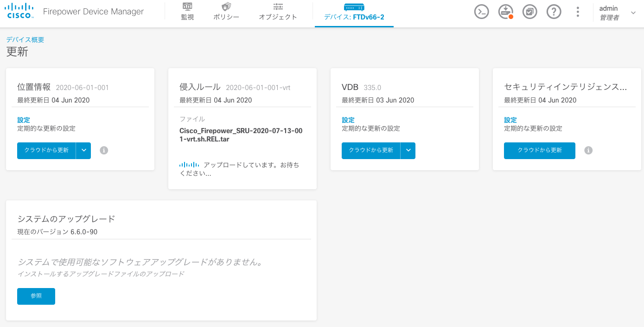Select the デバイス: FTDv66-2 tab
The height and width of the screenshot is (327, 644).
354,13
